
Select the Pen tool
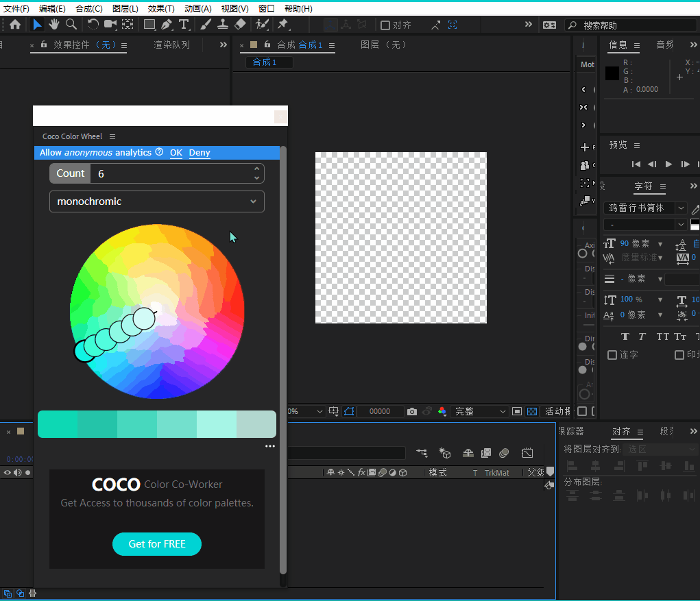click(x=167, y=25)
